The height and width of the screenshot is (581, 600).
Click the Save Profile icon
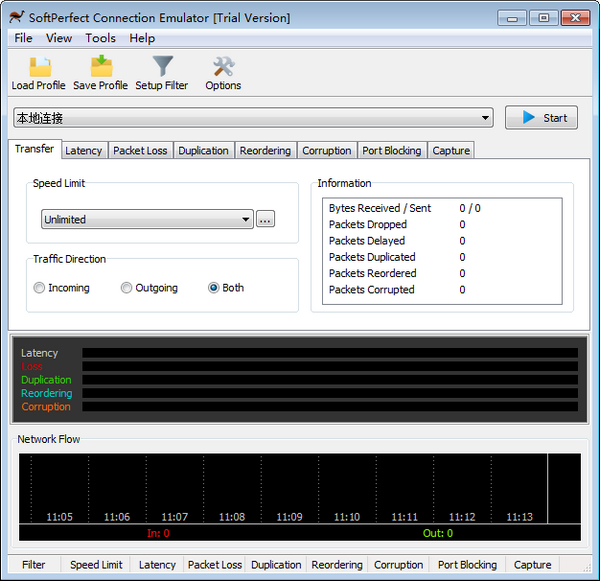click(101, 66)
